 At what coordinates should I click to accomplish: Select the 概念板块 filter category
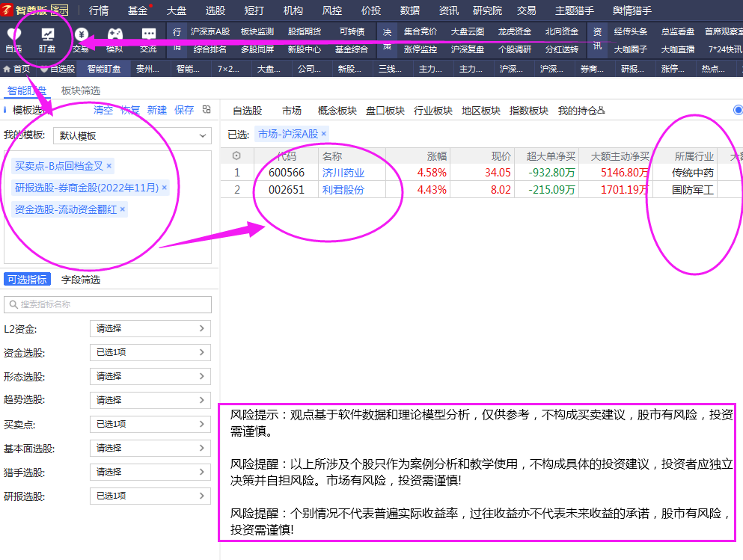[x=337, y=111]
